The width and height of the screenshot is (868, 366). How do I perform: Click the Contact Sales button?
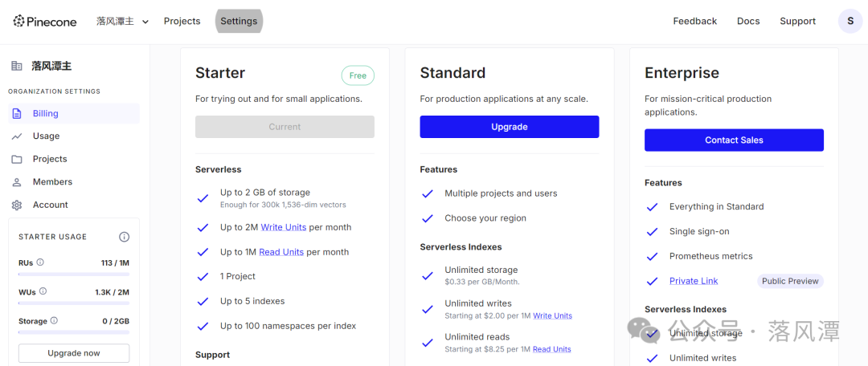pos(734,140)
